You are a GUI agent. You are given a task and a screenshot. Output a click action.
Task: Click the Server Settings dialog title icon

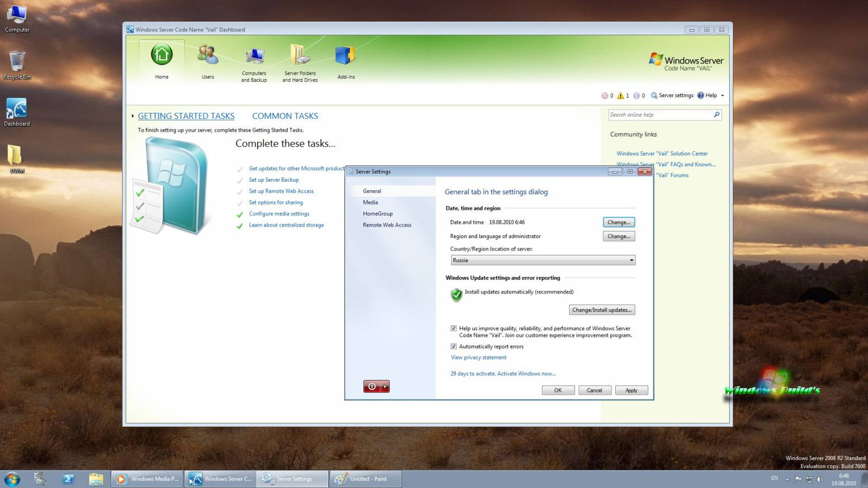tap(350, 171)
